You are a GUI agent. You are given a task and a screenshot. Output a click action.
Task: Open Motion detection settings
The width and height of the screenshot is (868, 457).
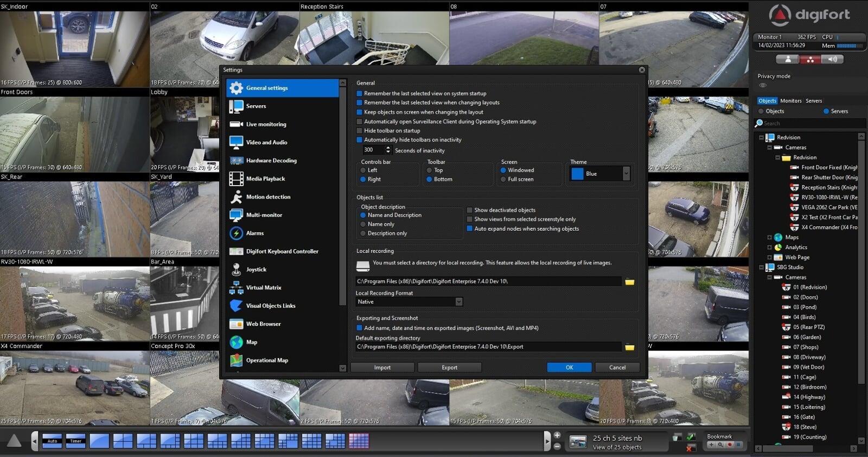pyautogui.click(x=268, y=197)
